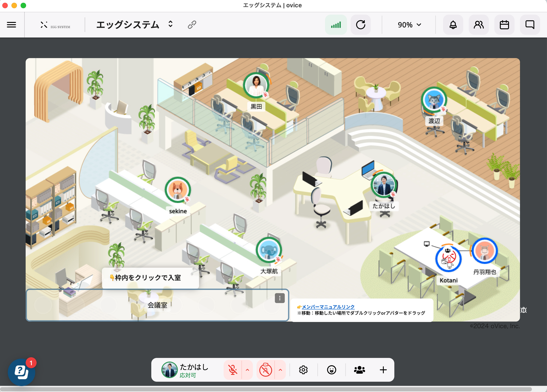
Task: Open the notifications bell icon
Action: coord(453,24)
